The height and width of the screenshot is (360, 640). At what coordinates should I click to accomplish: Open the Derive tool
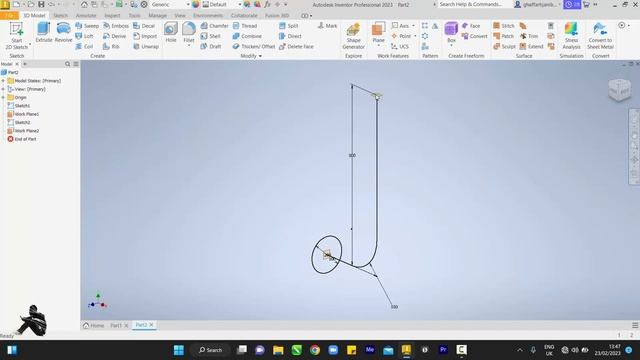point(114,36)
